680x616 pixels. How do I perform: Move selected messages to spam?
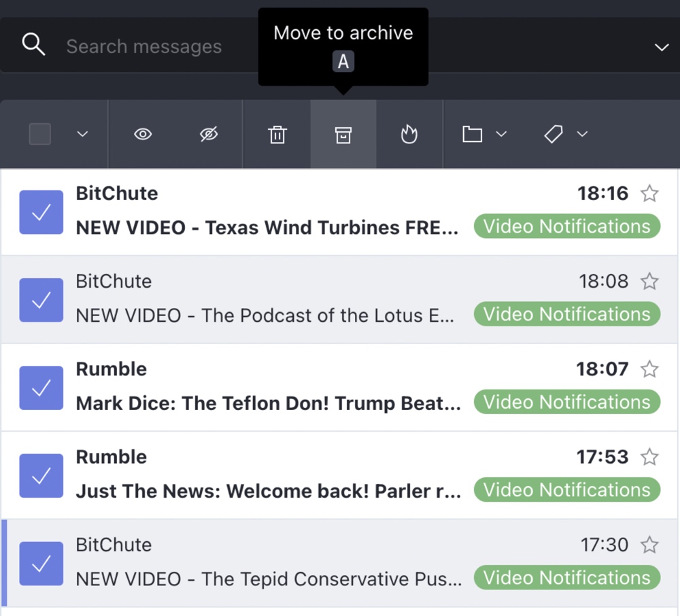point(409,134)
